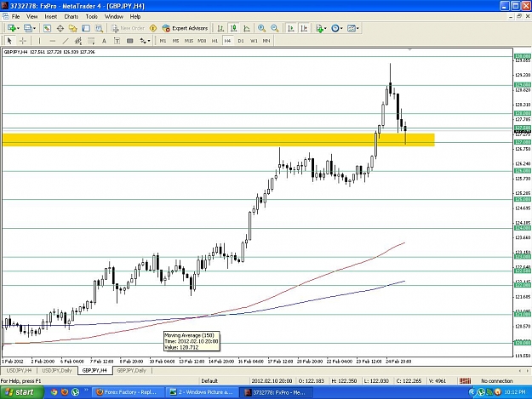Open the Tools menu
This screenshot has width=532, height=399.
pos(92,17)
